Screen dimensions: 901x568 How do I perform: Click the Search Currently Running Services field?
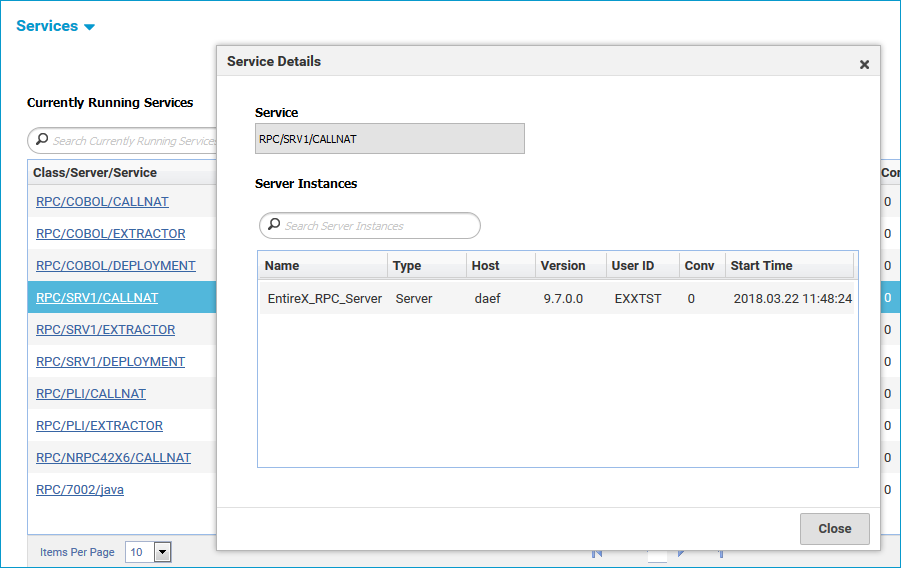[122, 140]
